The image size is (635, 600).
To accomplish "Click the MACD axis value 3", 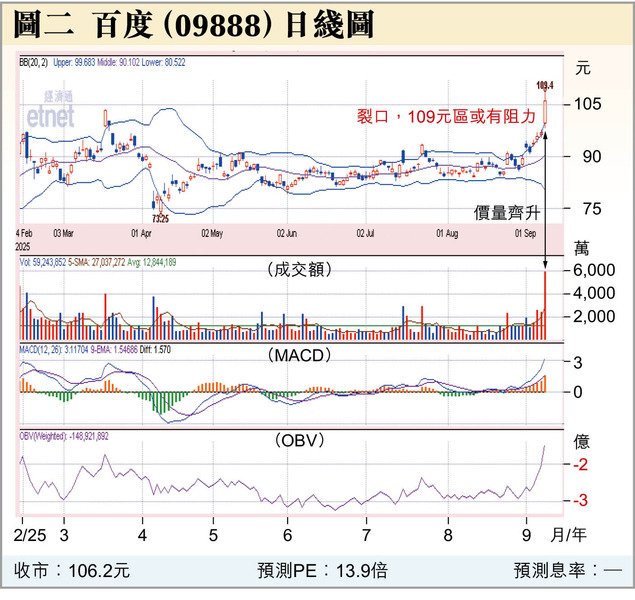I will tap(577, 363).
